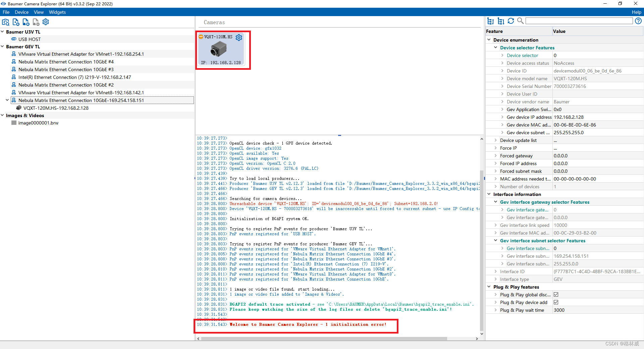
Task: Click the Forced IP address value 0.0.0.0
Action: click(x=560, y=163)
